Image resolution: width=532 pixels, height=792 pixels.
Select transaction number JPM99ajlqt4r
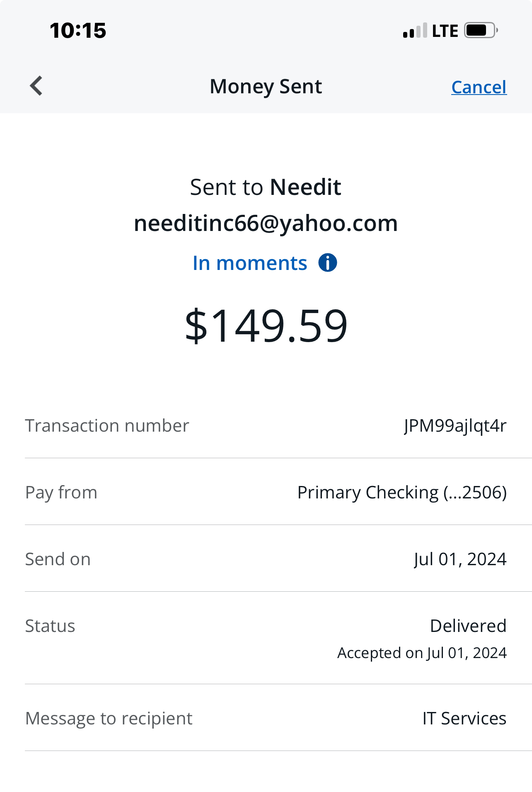tap(455, 426)
